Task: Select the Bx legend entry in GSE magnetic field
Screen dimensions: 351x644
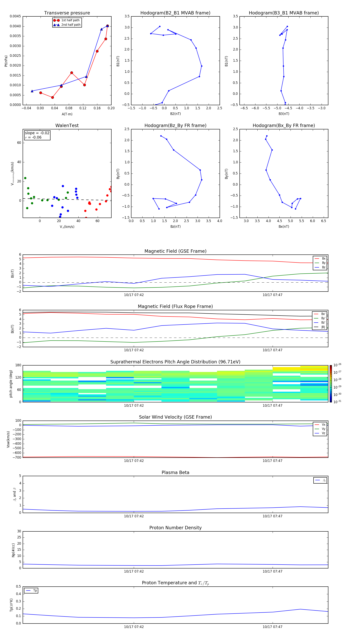Action: click(320, 259)
